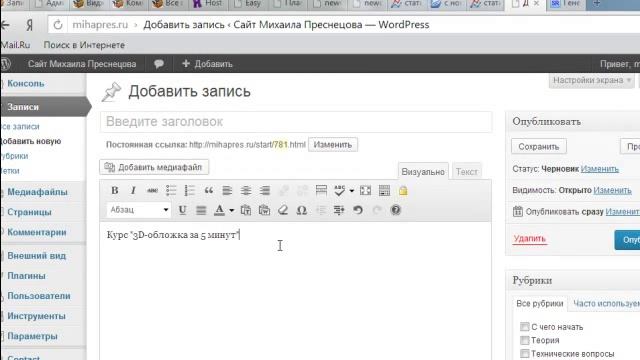Open the Пользователи menu item
Viewport: 640px width, 360px height.
pyautogui.click(x=39, y=296)
